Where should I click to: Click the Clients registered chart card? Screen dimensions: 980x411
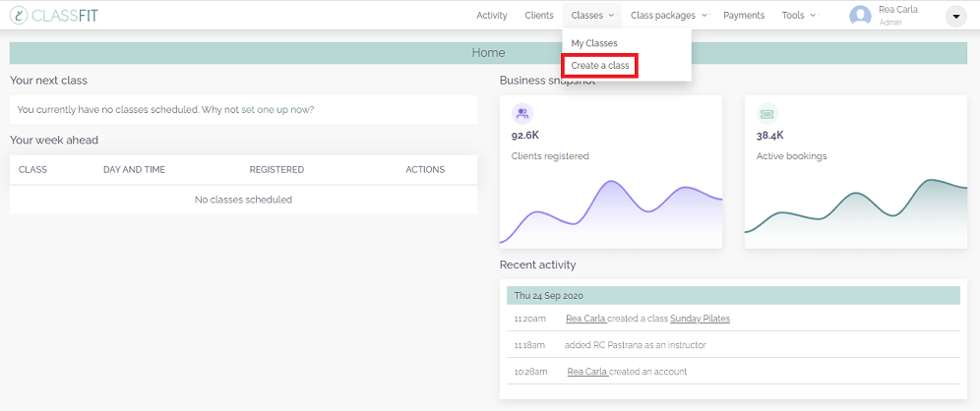click(611, 172)
